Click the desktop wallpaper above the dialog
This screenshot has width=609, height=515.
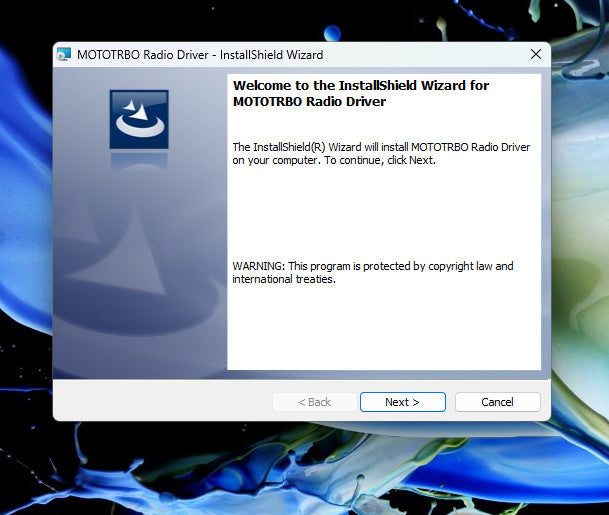coord(300,20)
